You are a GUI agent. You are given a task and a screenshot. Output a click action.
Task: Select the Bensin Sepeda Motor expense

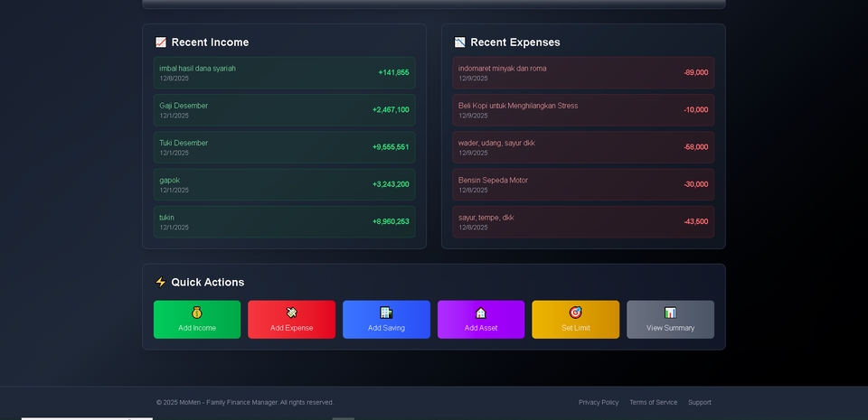[x=583, y=184]
